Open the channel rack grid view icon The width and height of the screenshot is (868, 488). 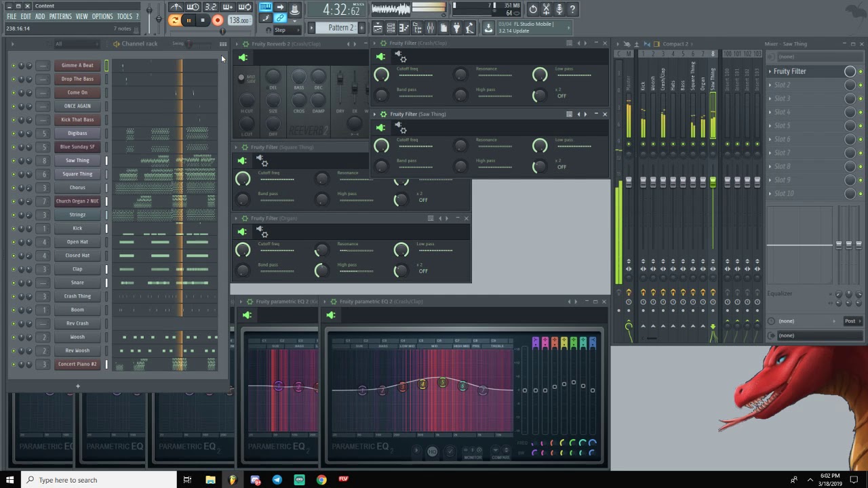point(223,44)
